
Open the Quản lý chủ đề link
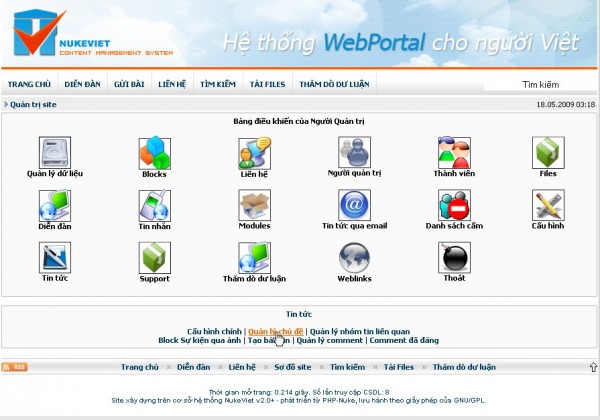tap(276, 332)
